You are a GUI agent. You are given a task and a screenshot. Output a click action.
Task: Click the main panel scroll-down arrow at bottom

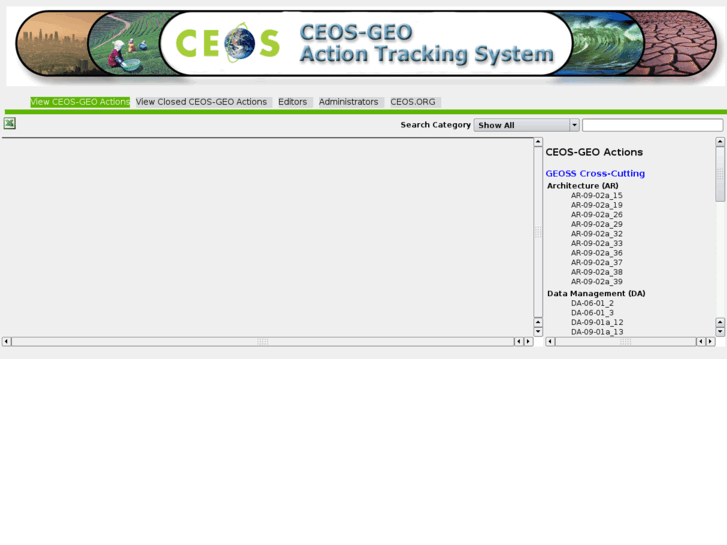click(538, 332)
